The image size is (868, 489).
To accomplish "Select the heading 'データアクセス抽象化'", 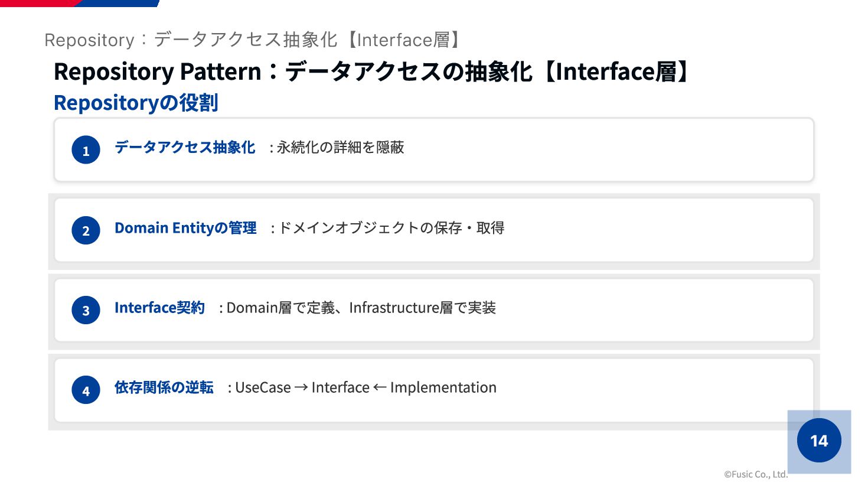I will click(185, 147).
